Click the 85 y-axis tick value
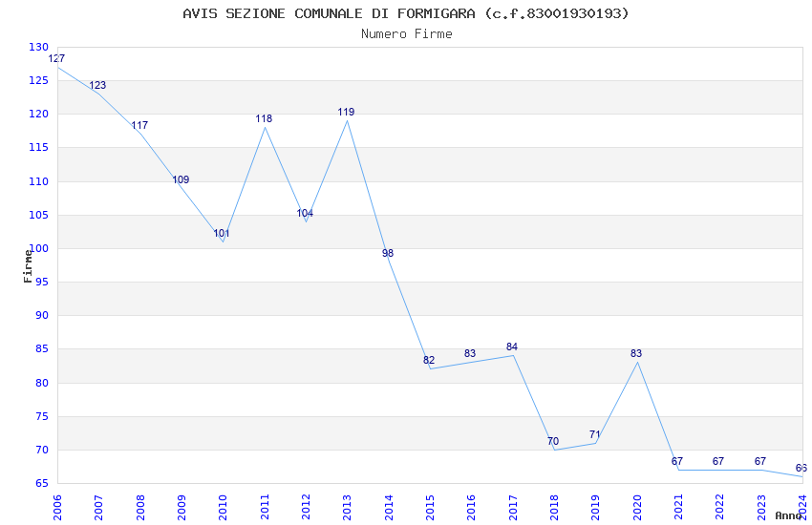Screen dimensions: 812x525 pyautogui.click(x=42, y=349)
